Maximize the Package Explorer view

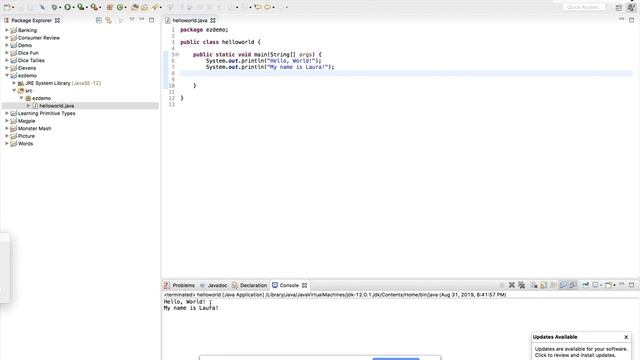pyautogui.click(x=151, y=20)
